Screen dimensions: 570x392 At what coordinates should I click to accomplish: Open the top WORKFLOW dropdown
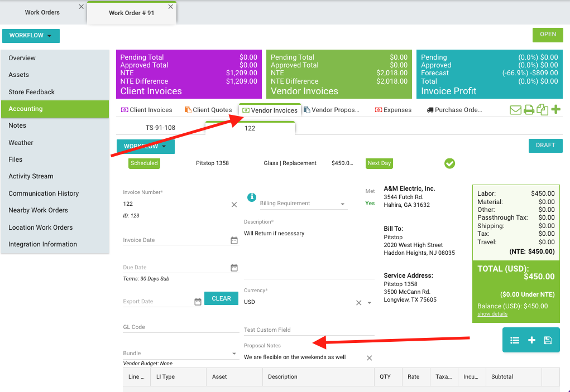pos(31,36)
